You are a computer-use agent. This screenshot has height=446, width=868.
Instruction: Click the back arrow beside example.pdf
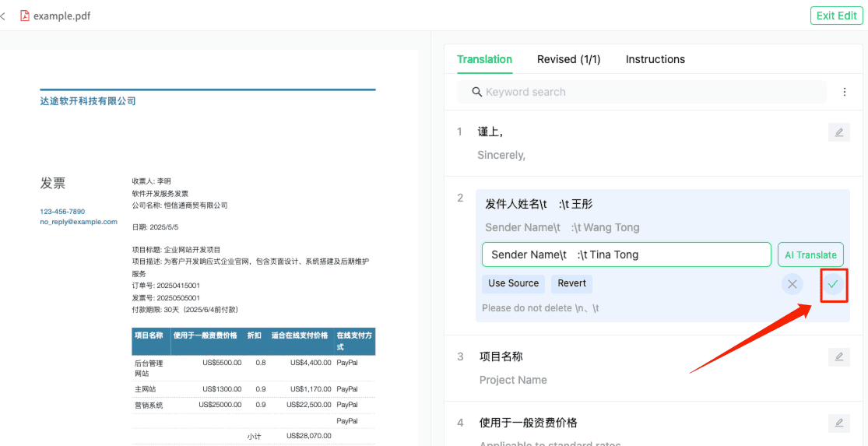pyautogui.click(x=3, y=16)
